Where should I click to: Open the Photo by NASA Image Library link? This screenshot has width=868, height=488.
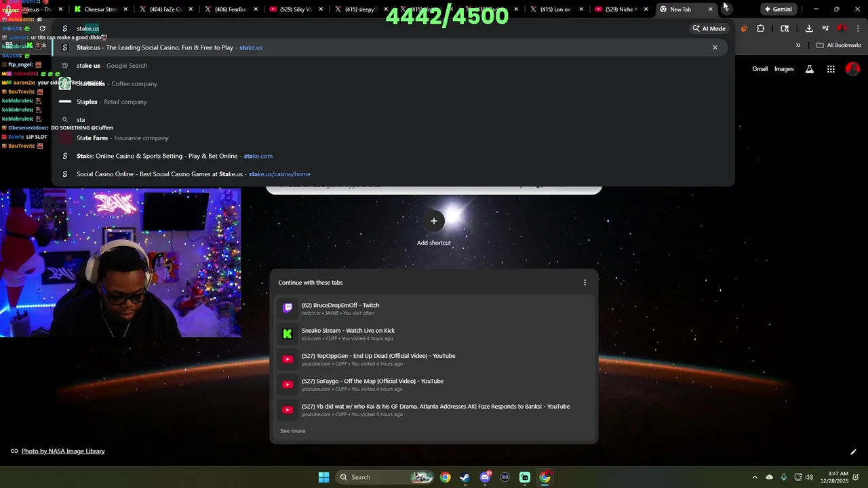coord(63,451)
